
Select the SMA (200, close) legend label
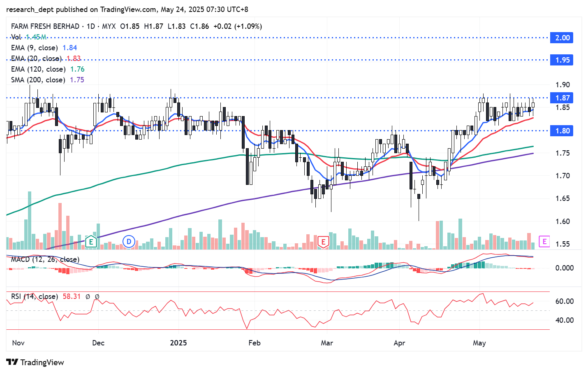click(38, 80)
